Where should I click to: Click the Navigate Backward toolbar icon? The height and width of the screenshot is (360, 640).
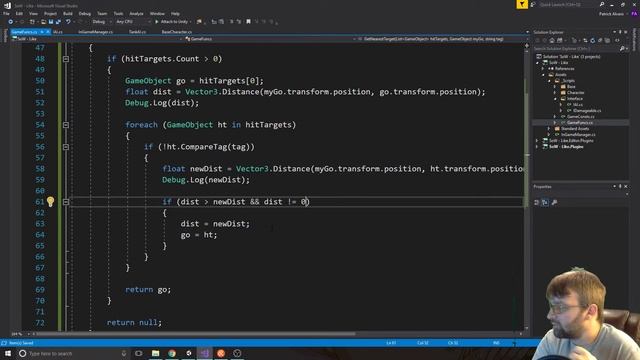pos(11,22)
